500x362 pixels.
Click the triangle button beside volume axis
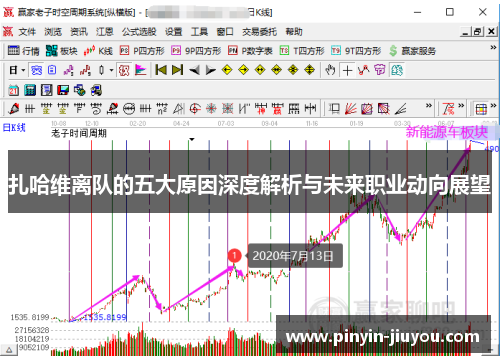point(9,350)
